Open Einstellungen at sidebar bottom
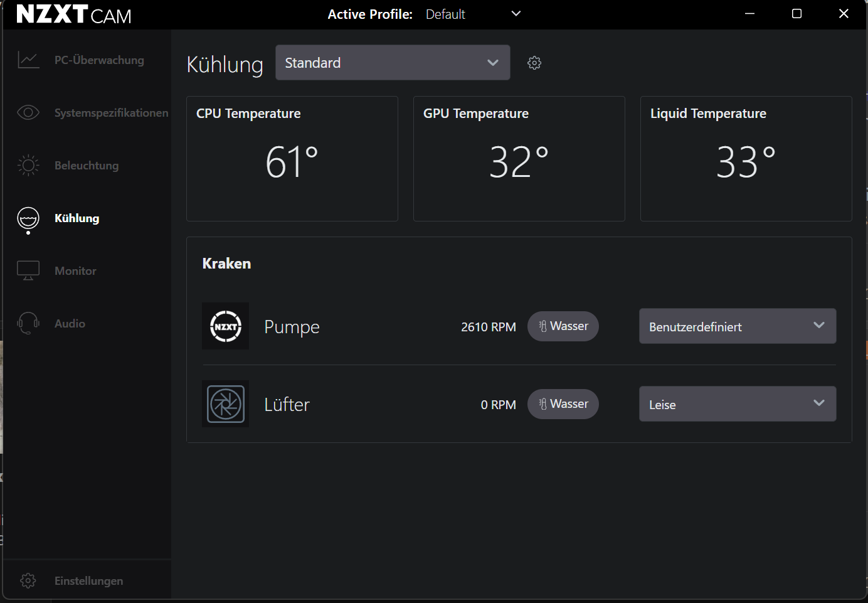Screen dimensions: 868x603 click(x=87, y=580)
